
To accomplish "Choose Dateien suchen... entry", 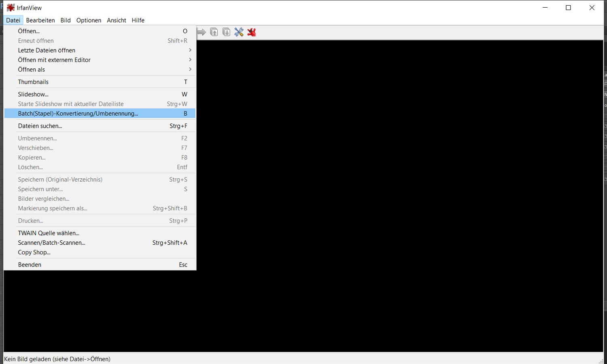I will click(100, 126).
